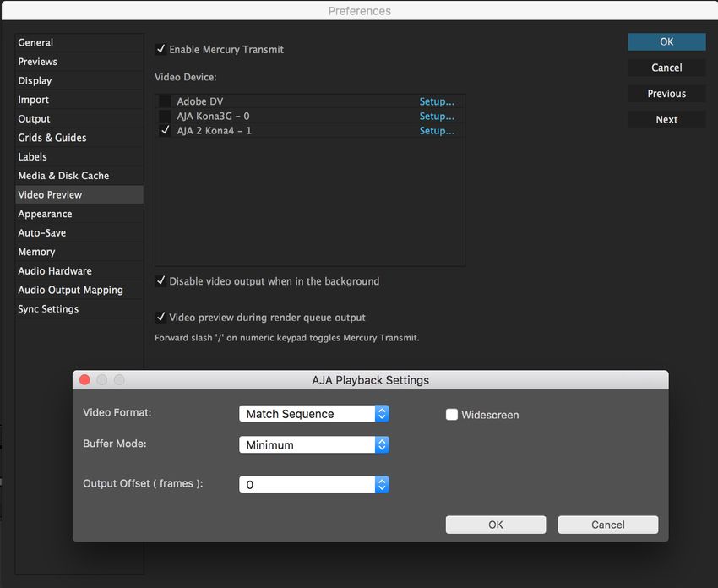Viewport: 718px width, 588px height.
Task: Select General preferences category
Action: [79, 42]
